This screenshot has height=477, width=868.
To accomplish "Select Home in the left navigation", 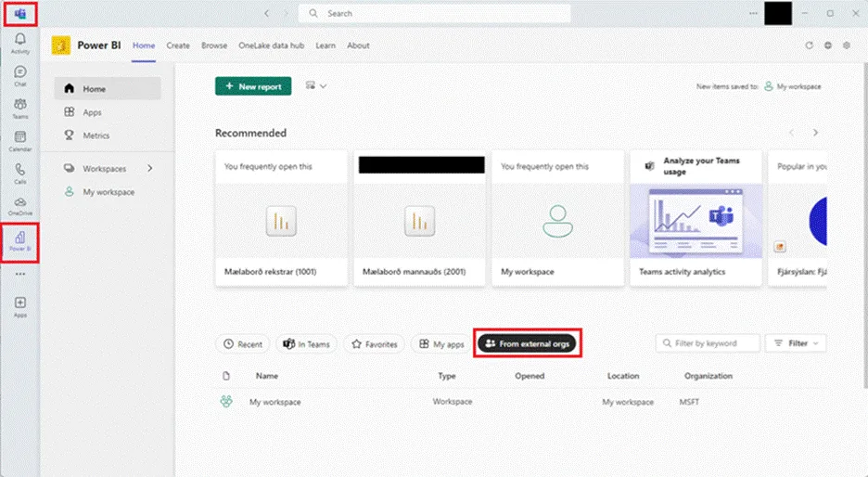I will 108,89.
